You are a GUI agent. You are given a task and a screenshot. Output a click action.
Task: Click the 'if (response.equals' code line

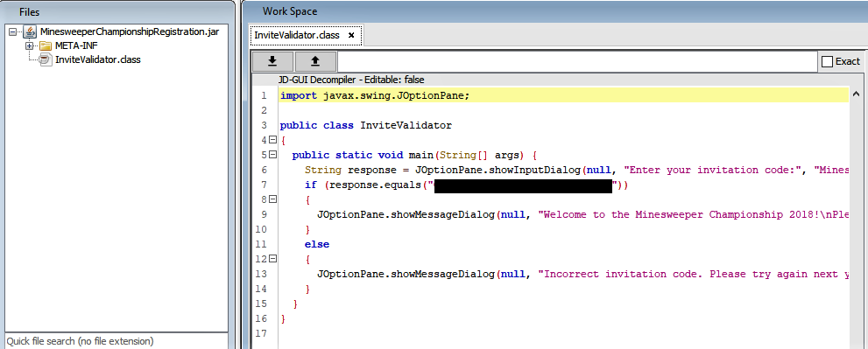(x=466, y=185)
